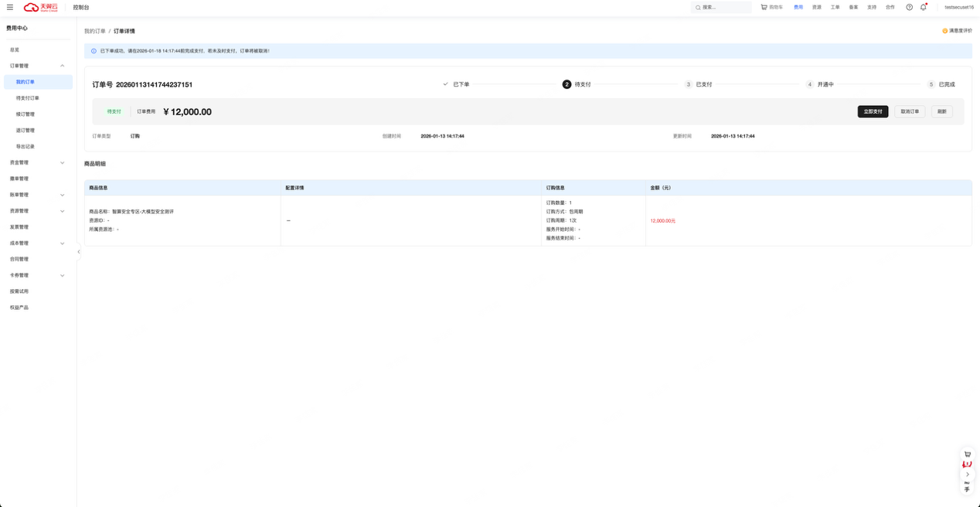Screen dimensions: 980x507
Task: Open 权益产品 in the sidebar
Action: click(x=19, y=308)
